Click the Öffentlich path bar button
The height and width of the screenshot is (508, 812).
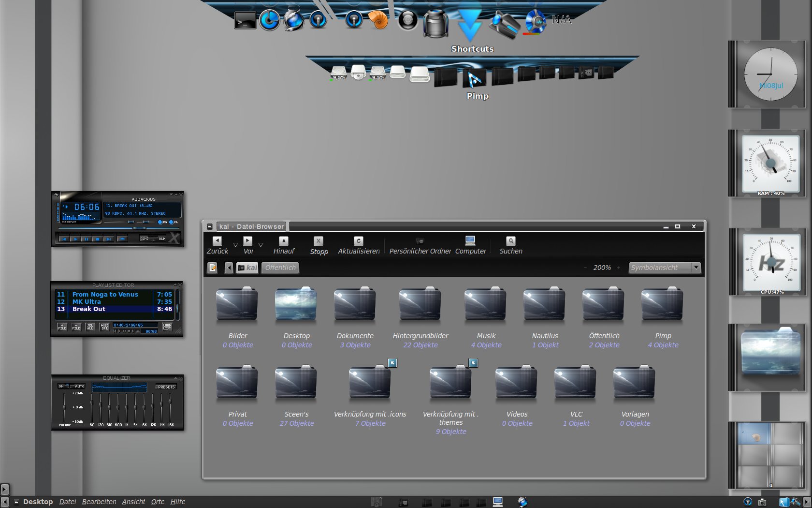[x=280, y=268]
